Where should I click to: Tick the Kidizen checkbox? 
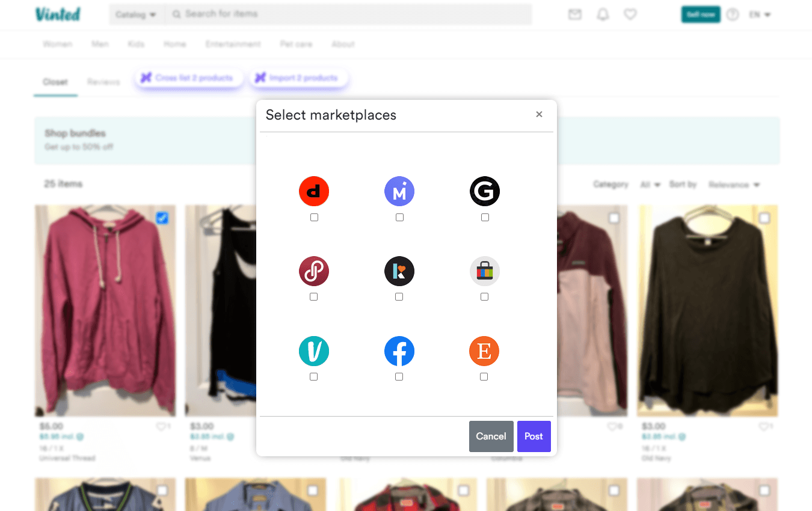(399, 297)
